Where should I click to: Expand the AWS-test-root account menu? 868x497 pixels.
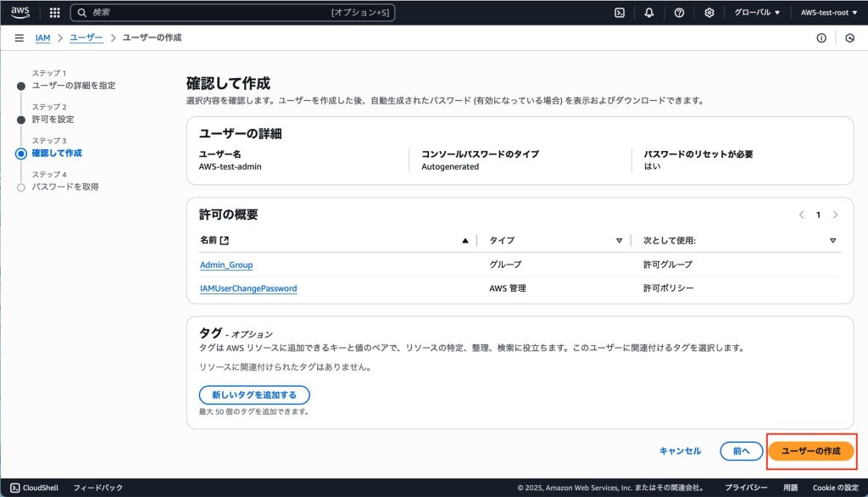click(829, 12)
